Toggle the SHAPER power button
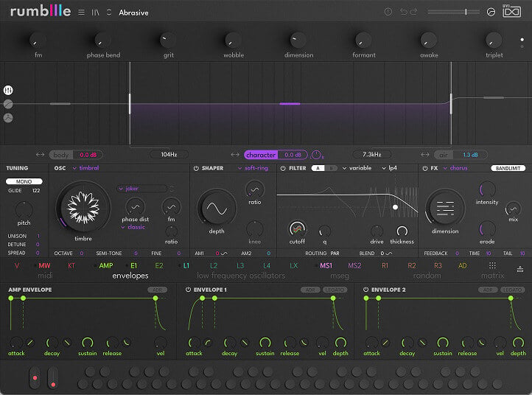This screenshot has width=532, height=395. coord(196,168)
